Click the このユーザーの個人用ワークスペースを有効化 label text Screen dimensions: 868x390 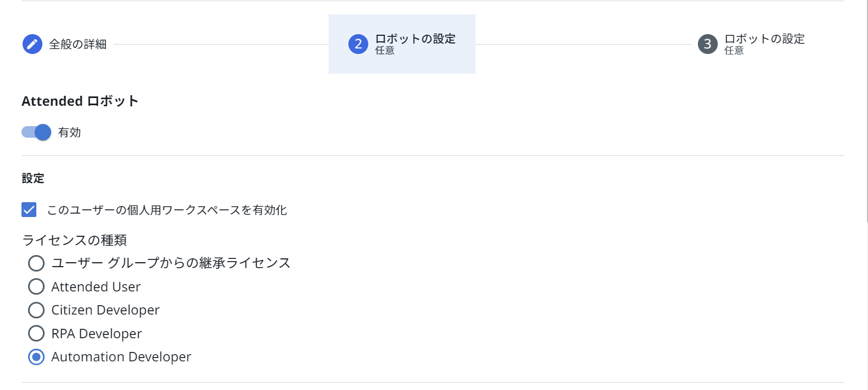[167, 210]
